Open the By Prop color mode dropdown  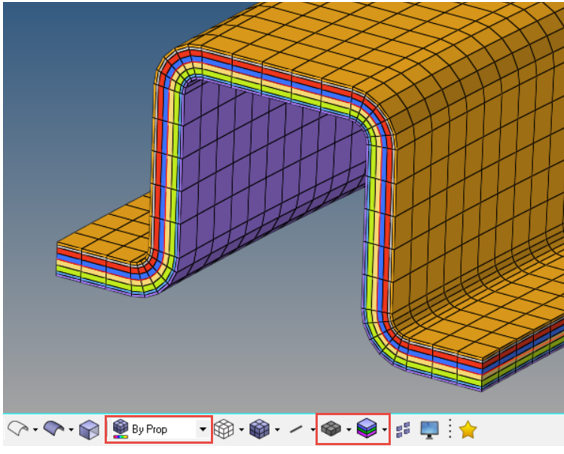pyautogui.click(x=203, y=429)
